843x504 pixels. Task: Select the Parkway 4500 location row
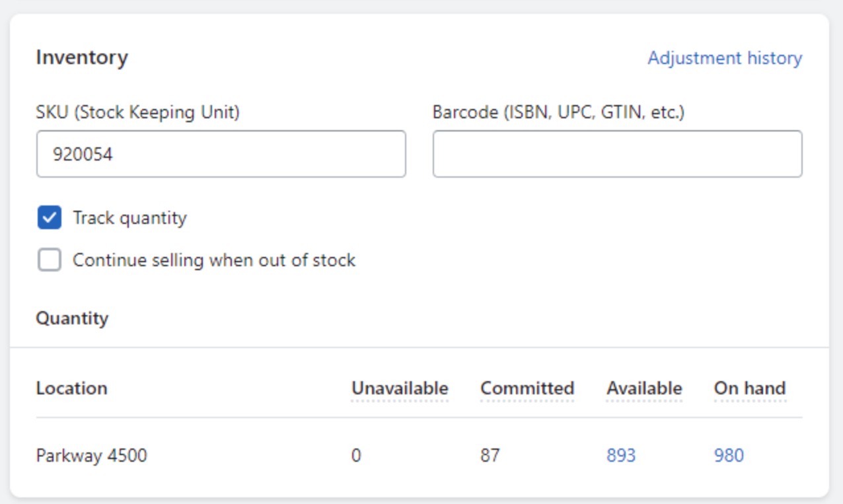coord(420,456)
